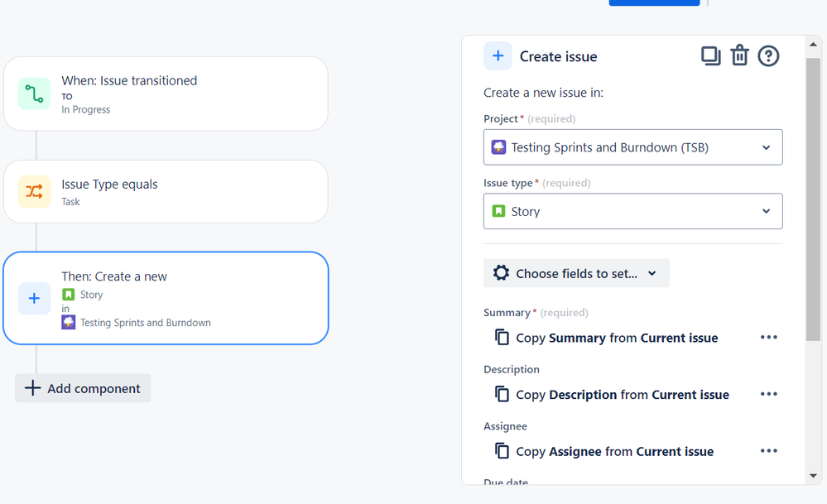
Task: Open the ellipsis menu for the Summary field
Action: pos(768,337)
